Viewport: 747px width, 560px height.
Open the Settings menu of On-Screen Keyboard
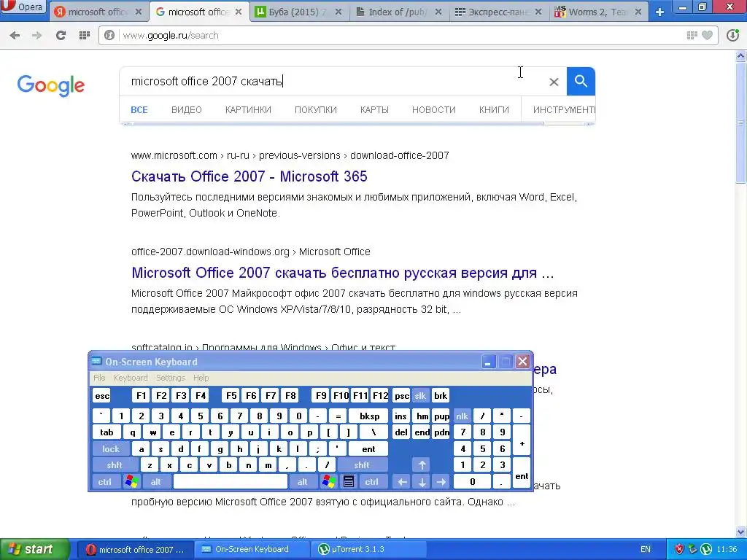pos(170,378)
